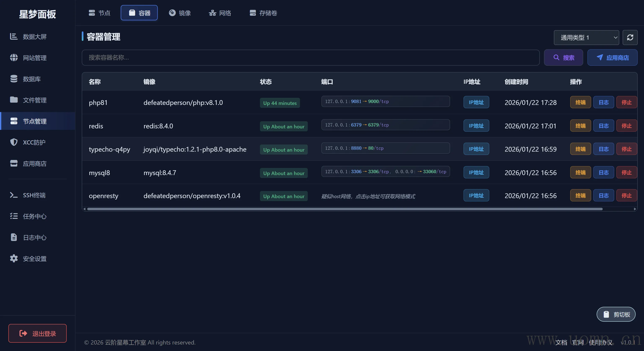
Task: Open the 数据库 database icon in sidebar
Action: pos(14,79)
